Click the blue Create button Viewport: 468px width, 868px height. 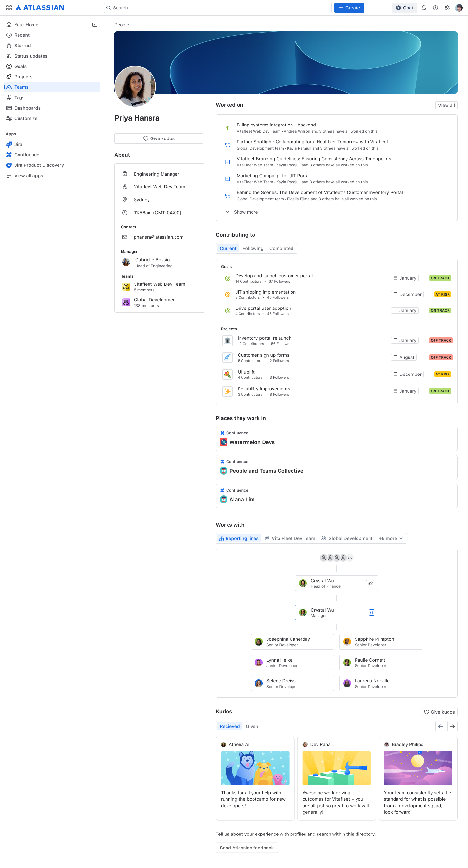tap(349, 8)
